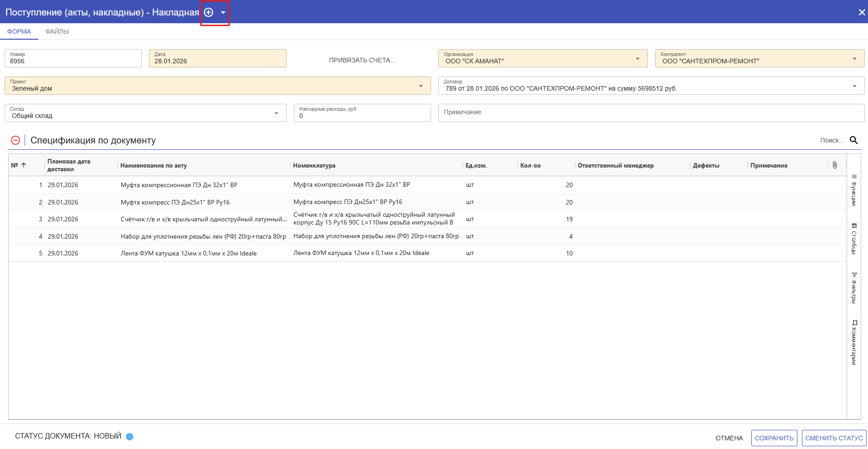The width and height of the screenshot is (868, 449).
Task: Expand the Склад dropdown
Action: tap(276, 113)
